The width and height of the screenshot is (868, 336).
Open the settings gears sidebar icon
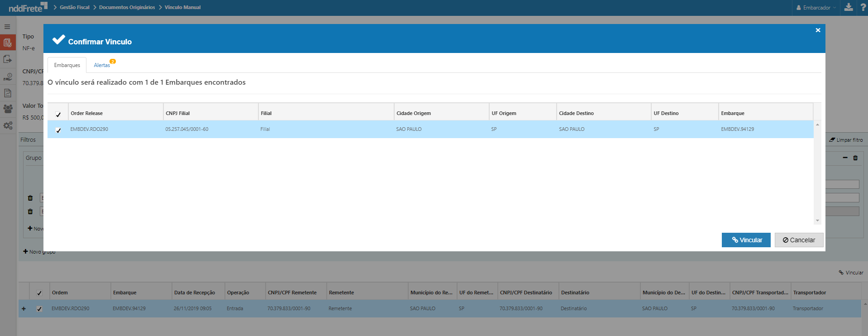tap(8, 126)
